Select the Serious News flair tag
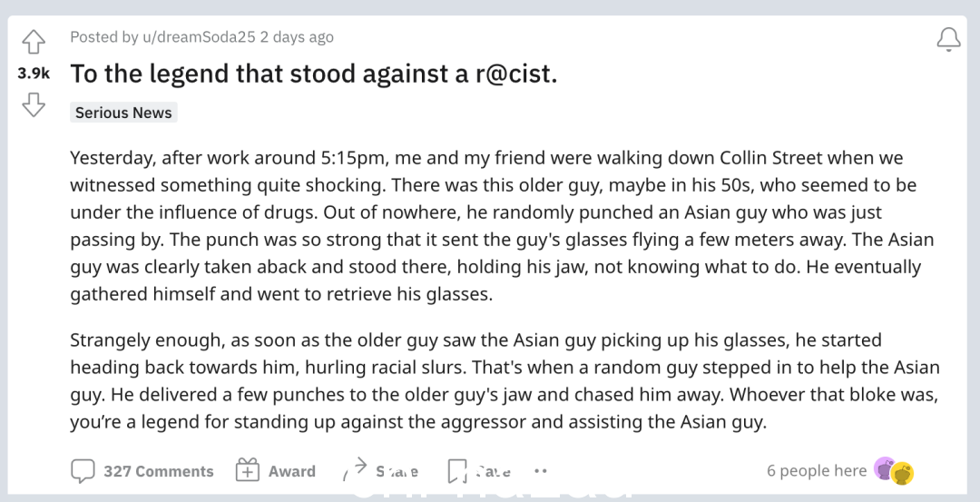 tap(123, 113)
